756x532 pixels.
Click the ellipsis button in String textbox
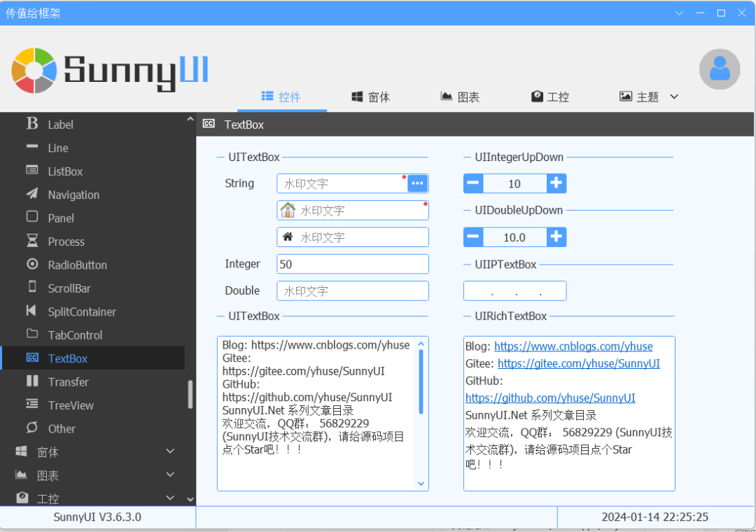pyautogui.click(x=418, y=183)
